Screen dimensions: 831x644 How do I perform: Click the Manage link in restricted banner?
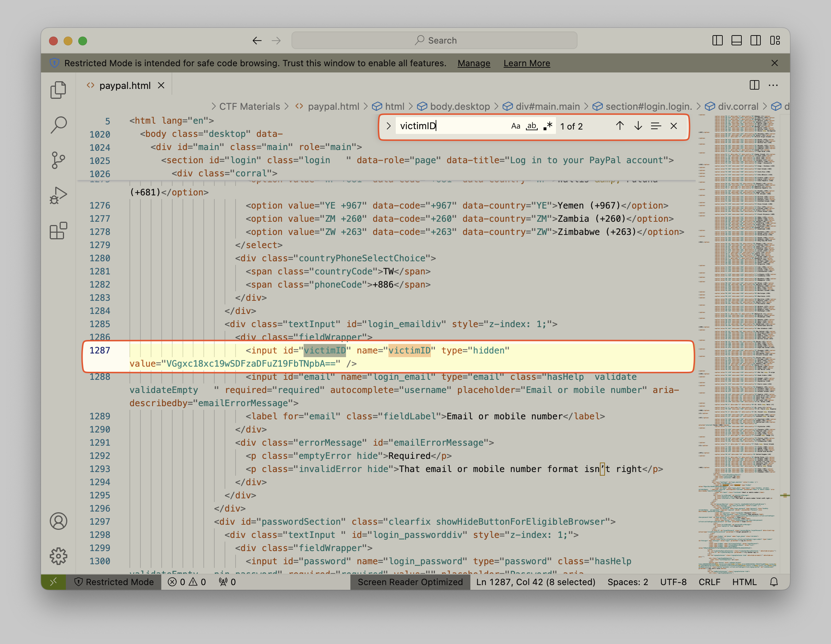coord(473,63)
